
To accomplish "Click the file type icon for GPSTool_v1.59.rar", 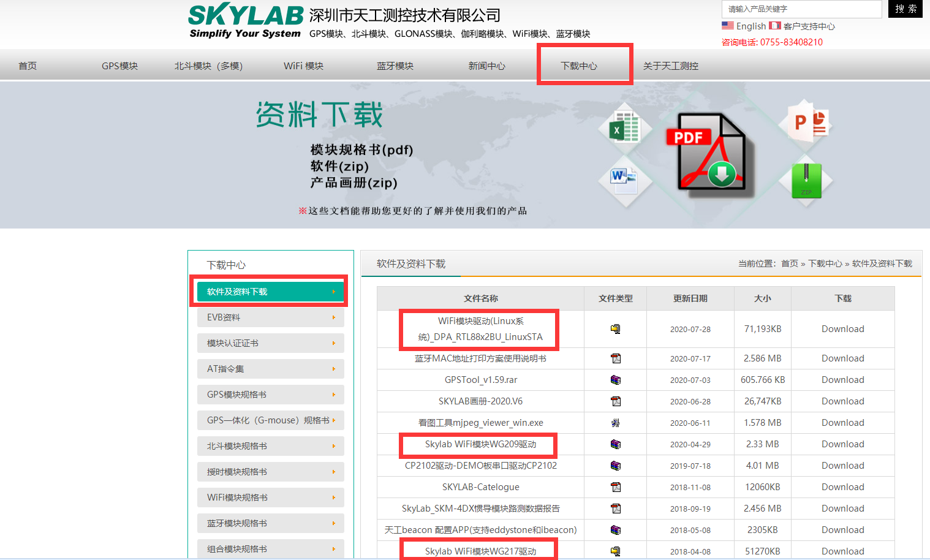I will point(616,380).
